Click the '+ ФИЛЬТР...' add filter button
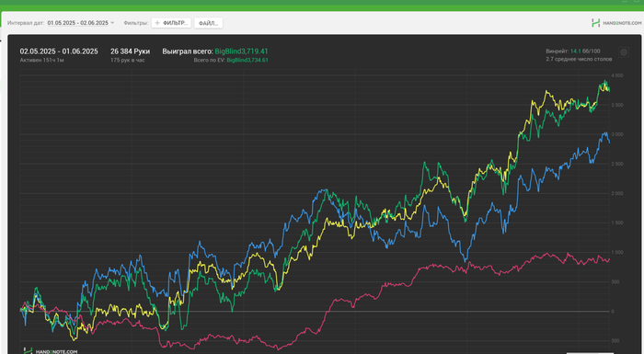Image resolution: width=644 pixels, height=354 pixels. tap(171, 23)
